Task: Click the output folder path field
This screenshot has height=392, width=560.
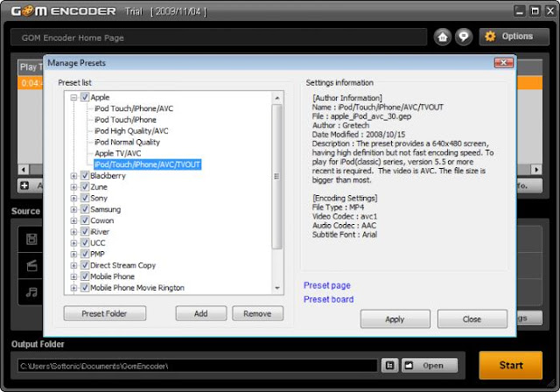Action: point(198,366)
